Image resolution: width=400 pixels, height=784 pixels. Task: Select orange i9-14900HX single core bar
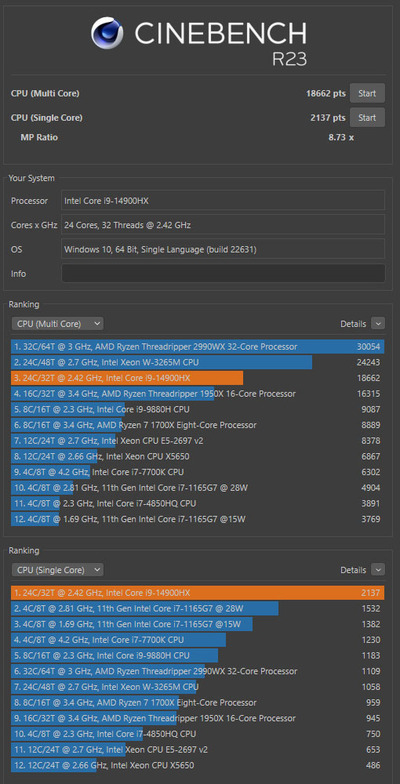click(198, 592)
